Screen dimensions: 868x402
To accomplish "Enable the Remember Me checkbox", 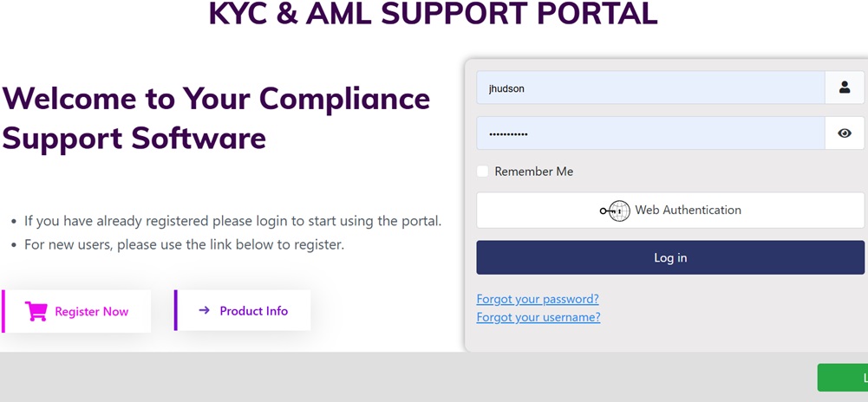I will [x=483, y=172].
